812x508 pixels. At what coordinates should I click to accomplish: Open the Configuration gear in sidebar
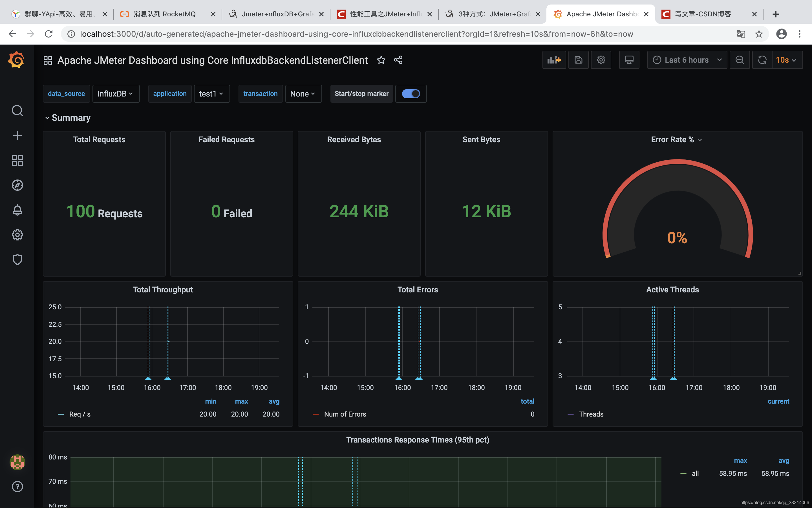point(17,235)
